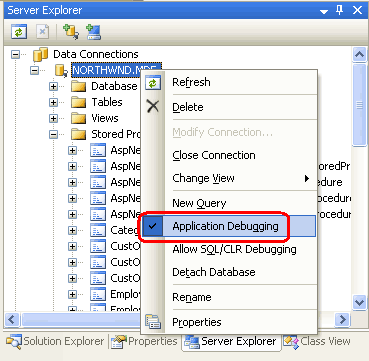Image resolution: width=369 pixels, height=361 pixels.
Task: Click the NORTHWND database connection icon
Action: [x=61, y=70]
